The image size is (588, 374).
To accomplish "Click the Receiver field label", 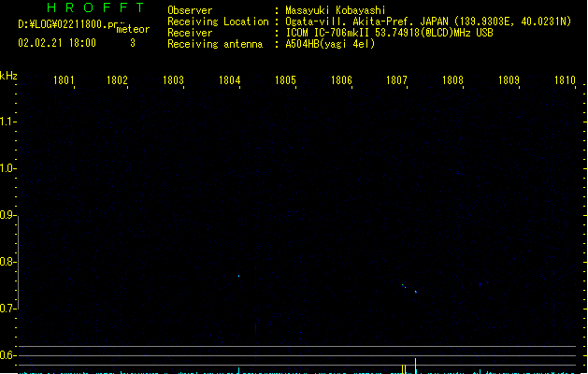I will pos(190,33).
